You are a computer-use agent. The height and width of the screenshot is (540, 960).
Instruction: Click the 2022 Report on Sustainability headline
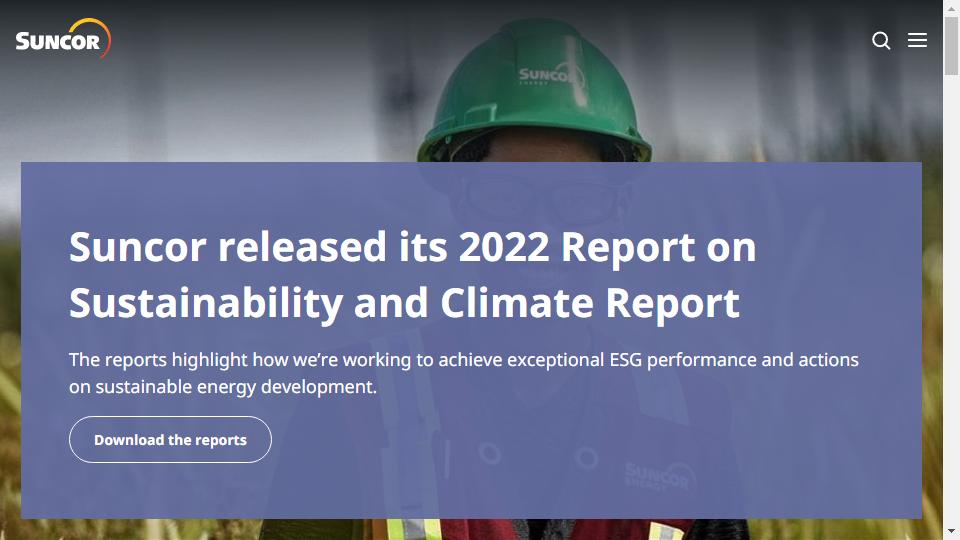pyautogui.click(x=412, y=275)
